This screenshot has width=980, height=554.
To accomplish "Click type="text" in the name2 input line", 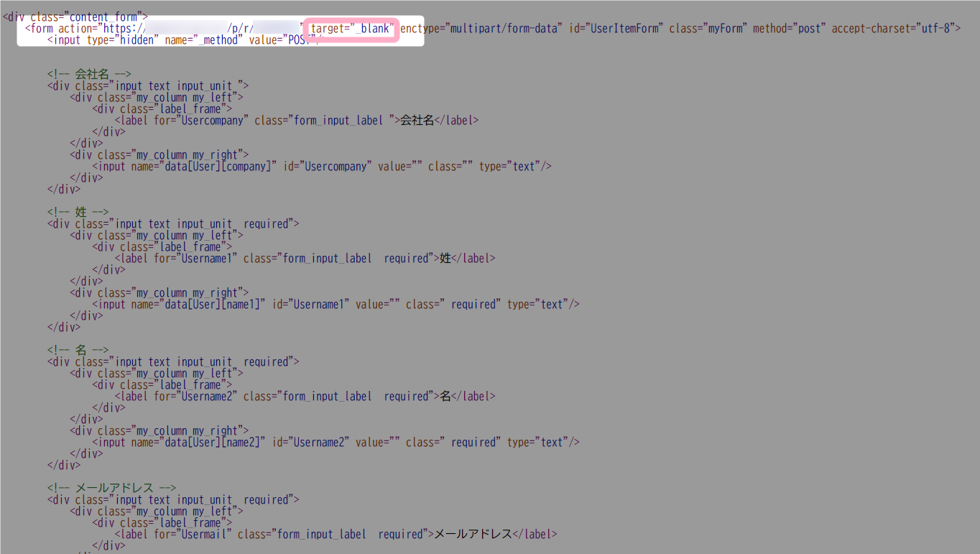I will (x=540, y=443).
